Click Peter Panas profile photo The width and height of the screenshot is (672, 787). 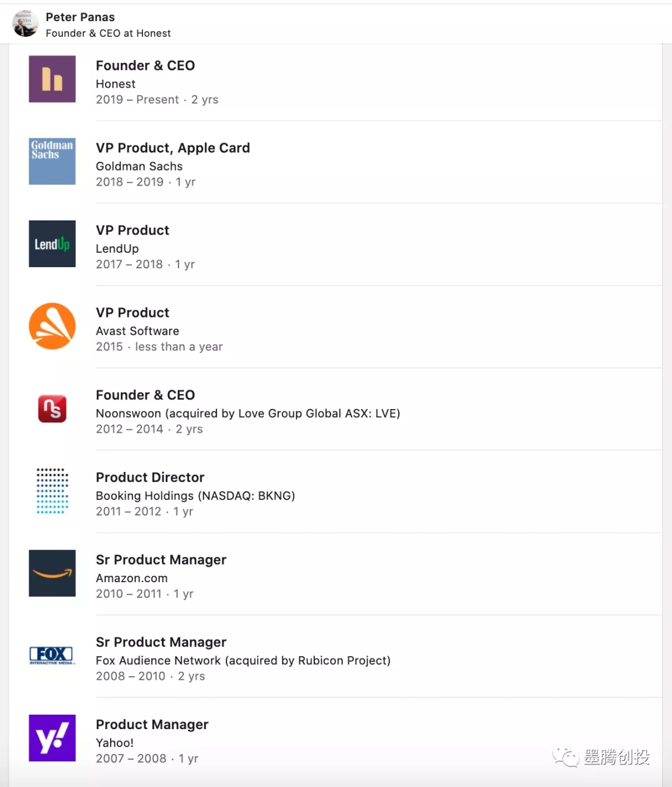pos(26,24)
